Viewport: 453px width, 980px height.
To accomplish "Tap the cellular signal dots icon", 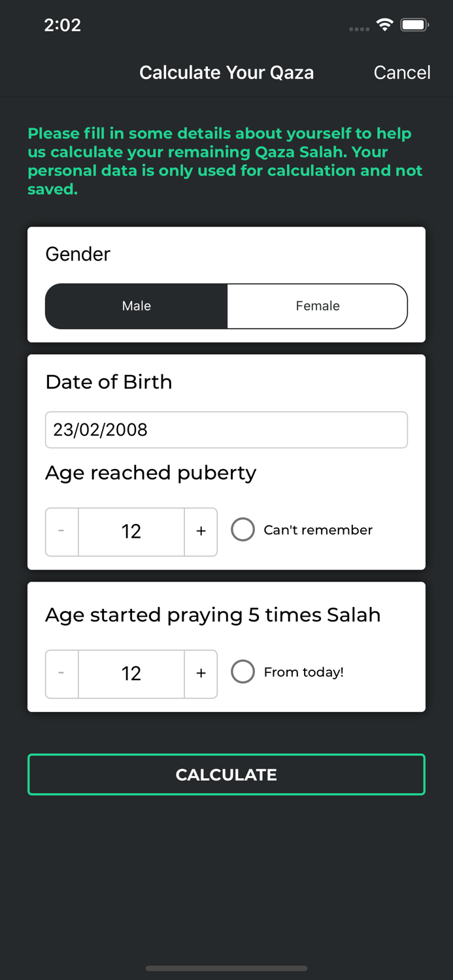I will tap(359, 29).
